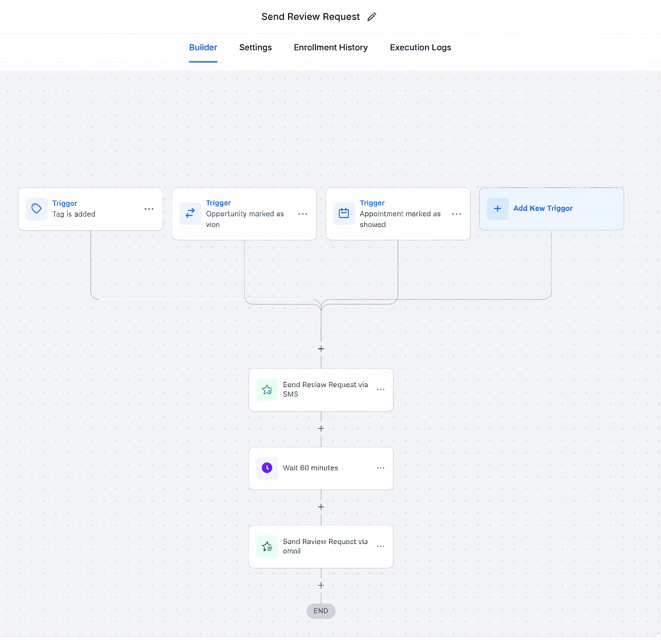Select the END node
Screen dimensions: 661x644
321,611
